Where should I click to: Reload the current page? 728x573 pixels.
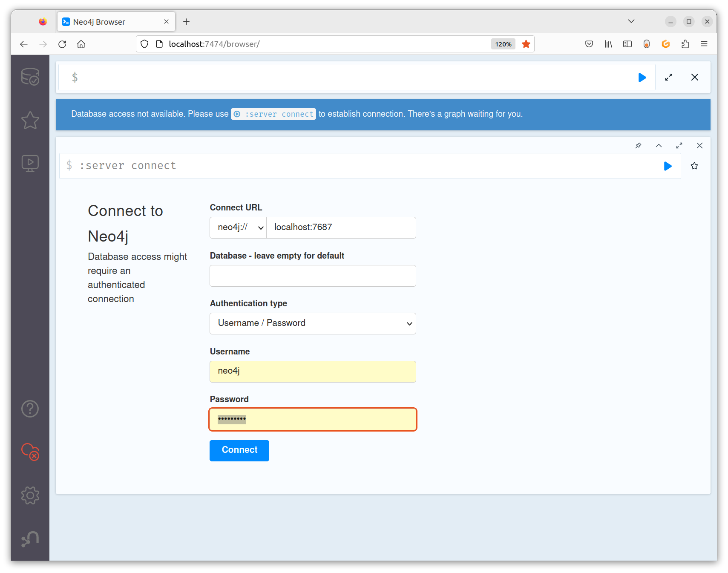click(x=62, y=44)
